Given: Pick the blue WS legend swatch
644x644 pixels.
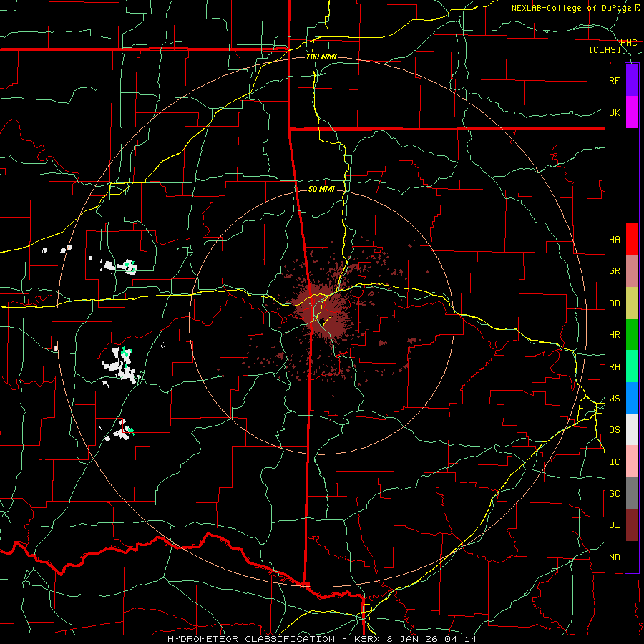Looking at the screenshot, I should tap(632, 398).
